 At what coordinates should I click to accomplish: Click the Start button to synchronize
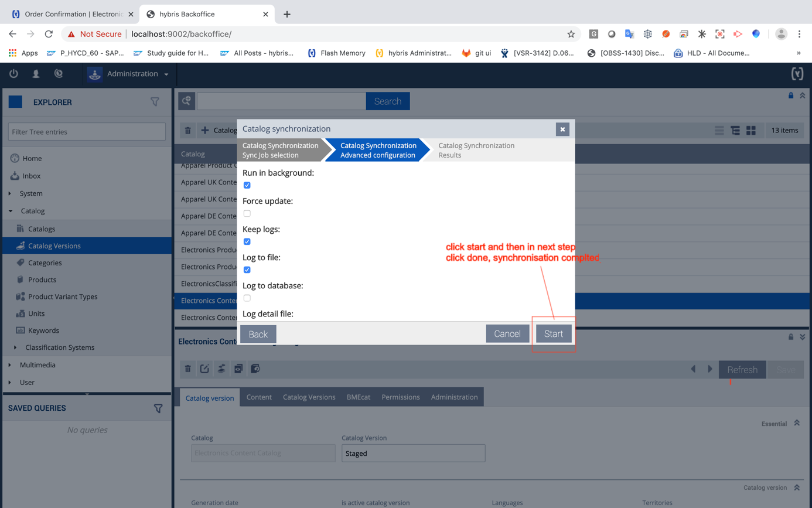click(553, 334)
